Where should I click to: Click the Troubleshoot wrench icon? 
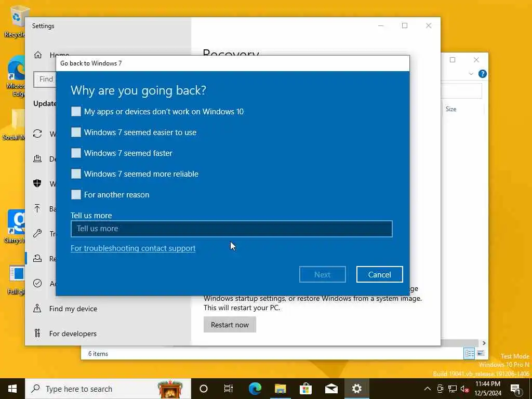37,233
